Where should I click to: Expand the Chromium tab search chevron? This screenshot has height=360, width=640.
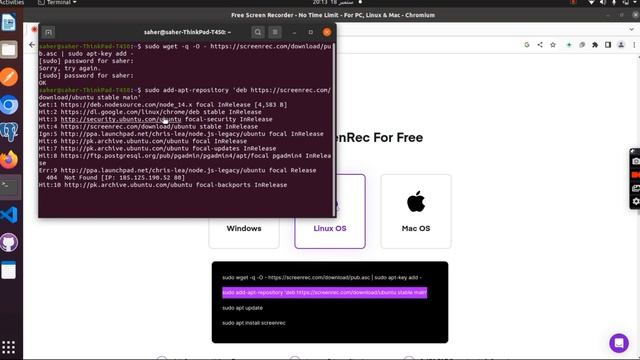pos(631,30)
